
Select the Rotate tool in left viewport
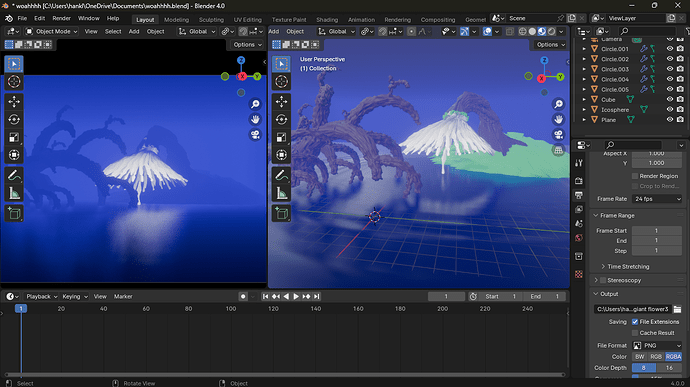point(14,120)
